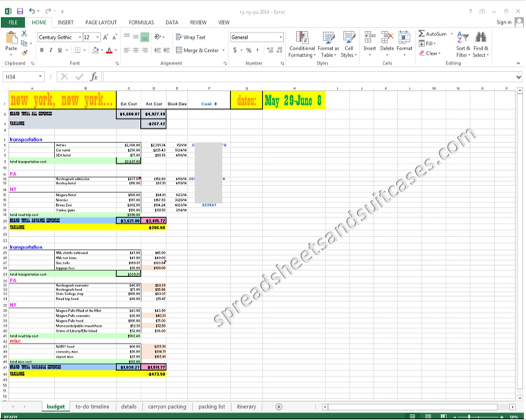Screen dimensions: 526x420
Task: Toggle Italic formatting
Action: (51, 50)
